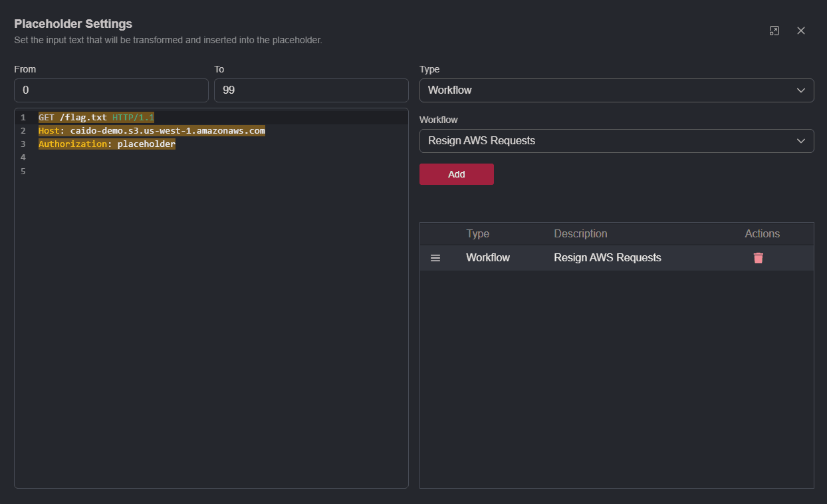Viewport: 827px width, 504px height.
Task: Expand the Type dropdown chevron
Action: pos(801,90)
